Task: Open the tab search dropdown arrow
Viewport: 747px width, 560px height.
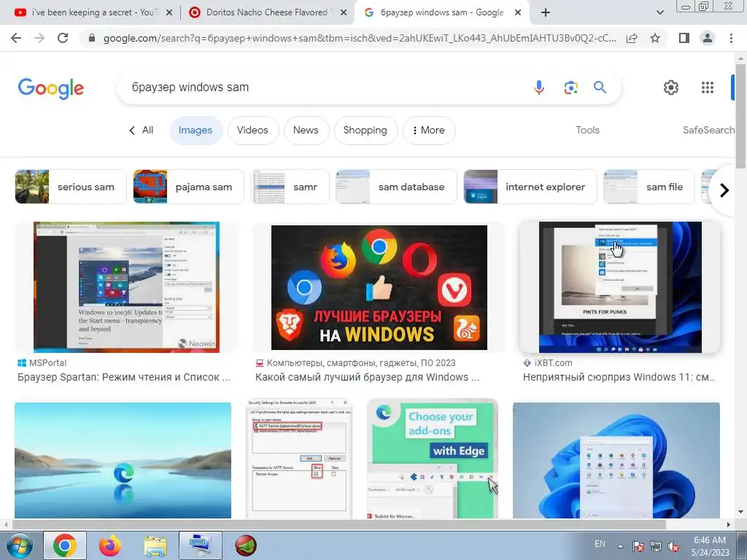Action: (659, 13)
